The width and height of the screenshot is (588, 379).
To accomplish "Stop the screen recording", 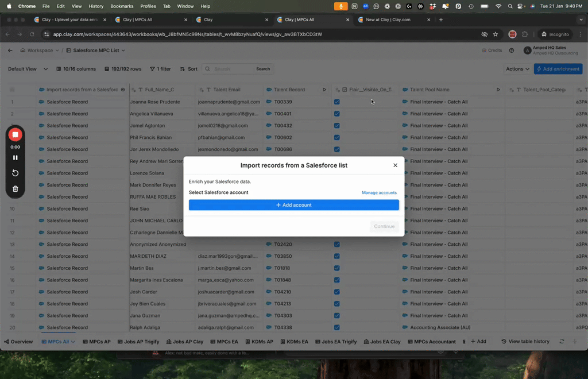I will coord(16,134).
